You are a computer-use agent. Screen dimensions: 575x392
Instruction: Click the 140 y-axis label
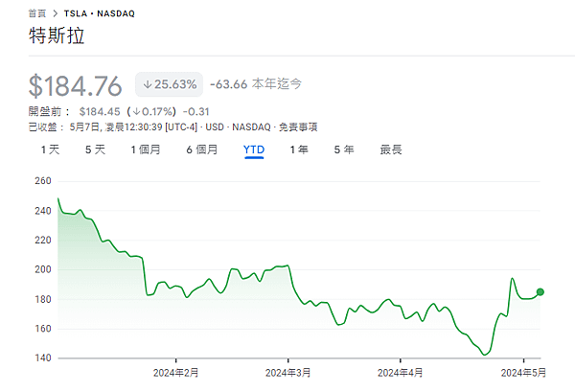point(43,357)
